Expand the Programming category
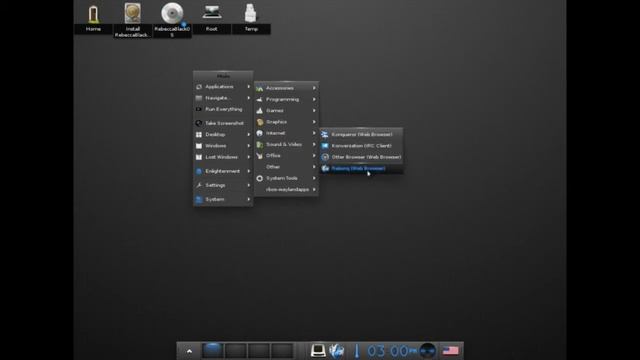This screenshot has height=360, width=640. click(x=286, y=99)
